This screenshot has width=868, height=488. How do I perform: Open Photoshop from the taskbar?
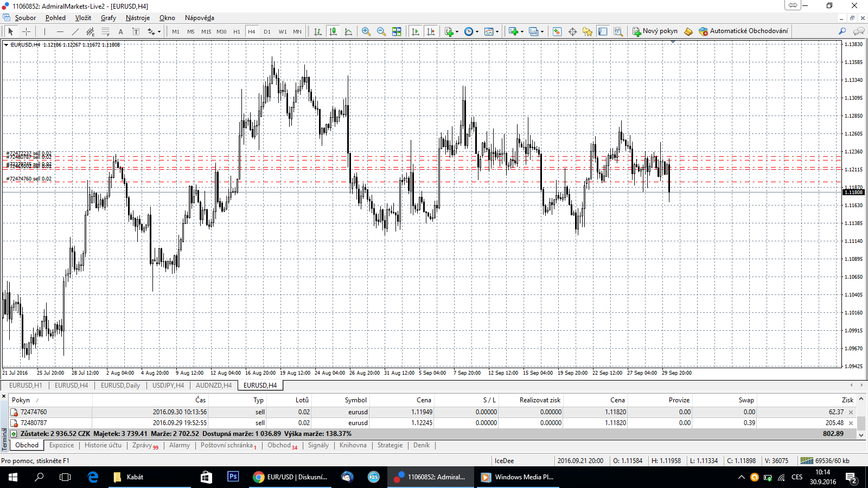[x=233, y=477]
